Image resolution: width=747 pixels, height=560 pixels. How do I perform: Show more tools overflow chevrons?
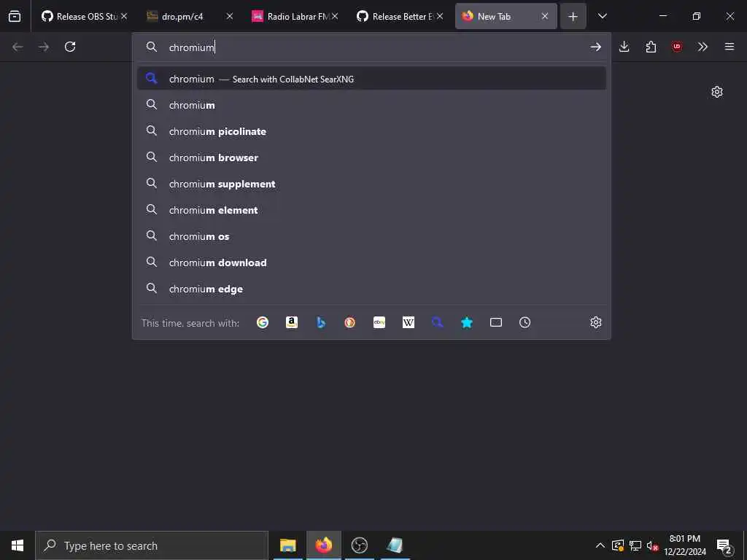703,47
